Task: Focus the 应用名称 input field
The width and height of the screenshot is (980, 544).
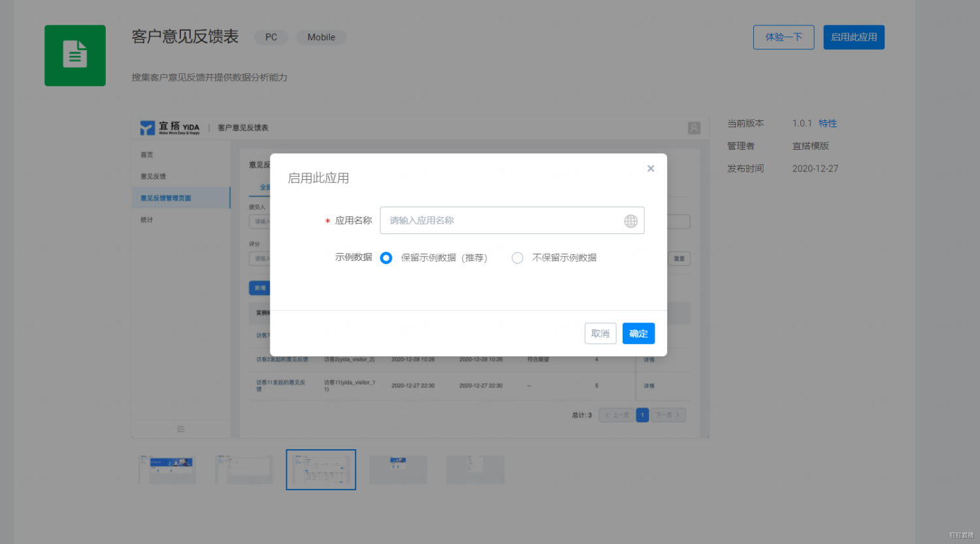Action: point(512,220)
